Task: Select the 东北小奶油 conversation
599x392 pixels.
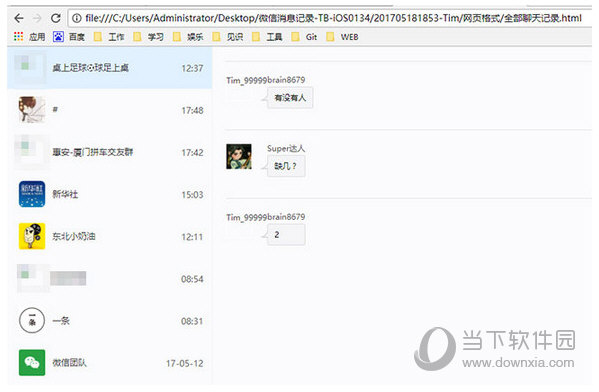Action: pos(109,236)
